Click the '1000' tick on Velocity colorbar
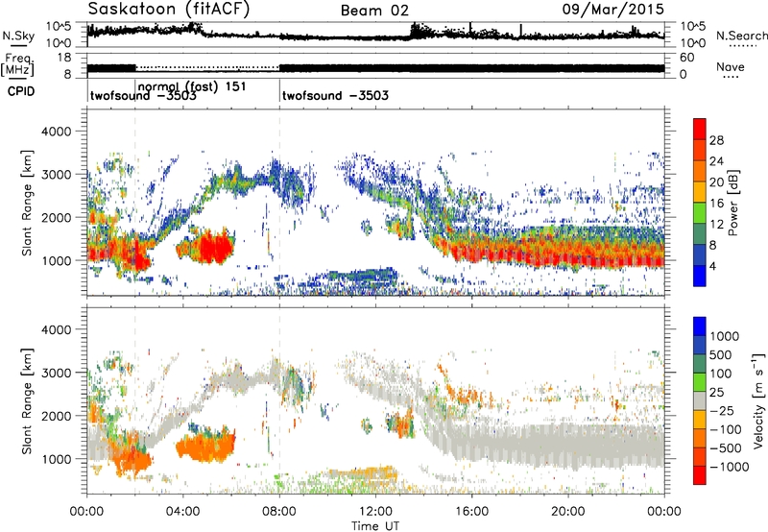The height and width of the screenshot is (532, 768). pos(725,336)
